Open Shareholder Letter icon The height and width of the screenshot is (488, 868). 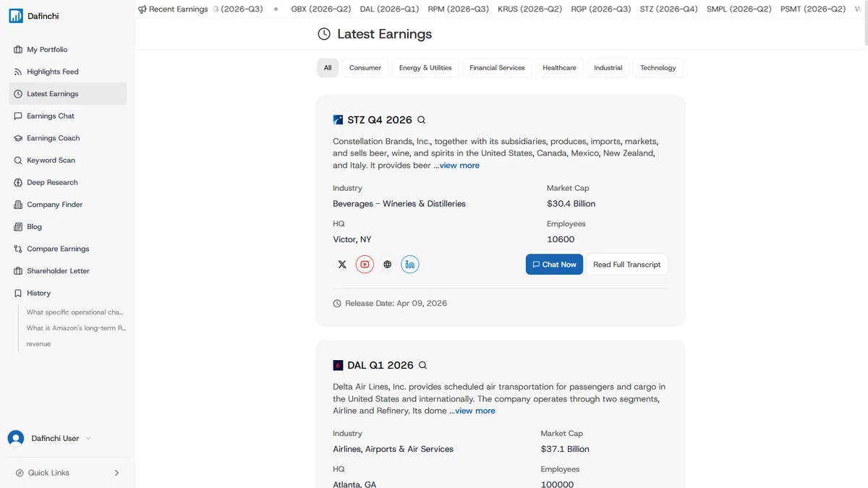[x=18, y=271]
